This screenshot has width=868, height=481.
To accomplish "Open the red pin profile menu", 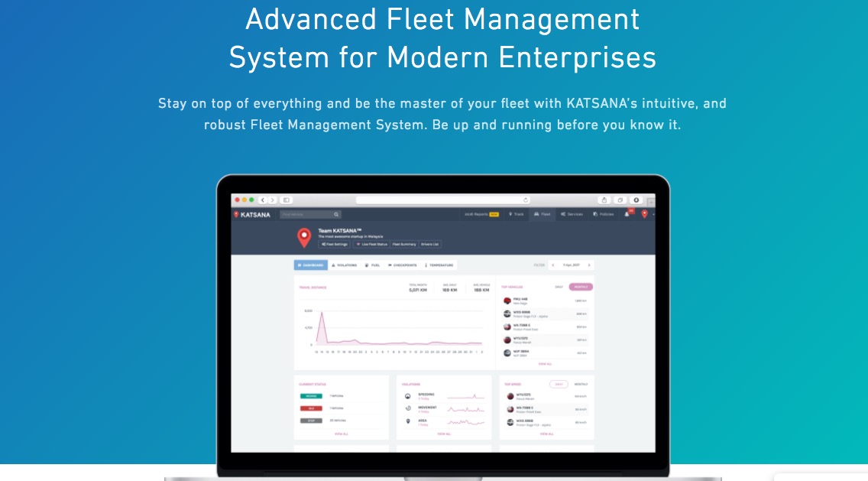I will (x=644, y=214).
